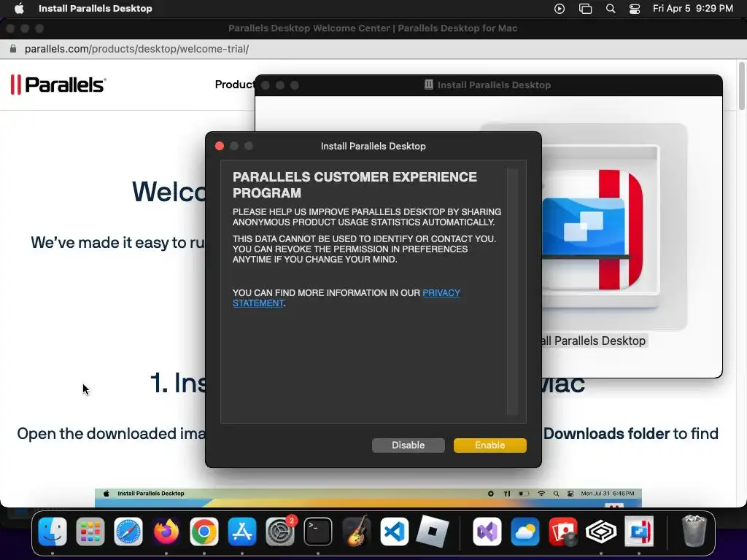Open System Settings from the Dock
This screenshot has width=747, height=560.
coord(280,532)
